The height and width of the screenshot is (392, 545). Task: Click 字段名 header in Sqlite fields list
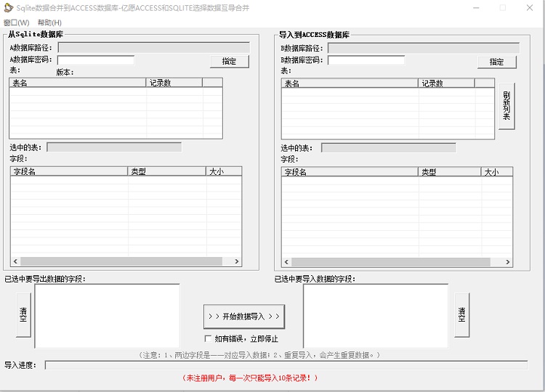click(69, 171)
